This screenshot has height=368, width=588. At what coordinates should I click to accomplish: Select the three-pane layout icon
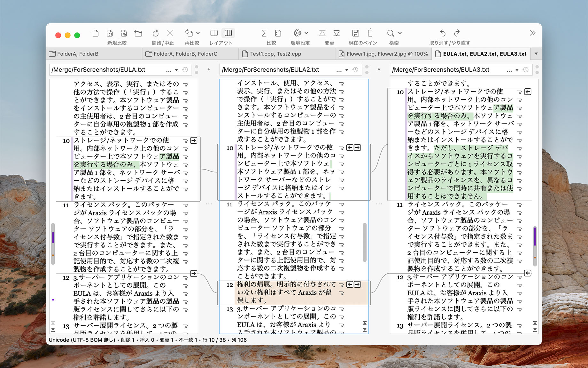228,32
